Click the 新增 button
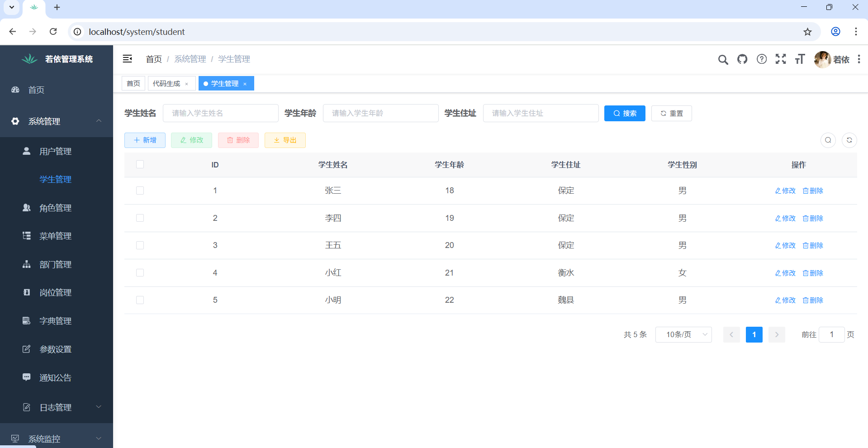The height and width of the screenshot is (448, 868). (x=145, y=140)
